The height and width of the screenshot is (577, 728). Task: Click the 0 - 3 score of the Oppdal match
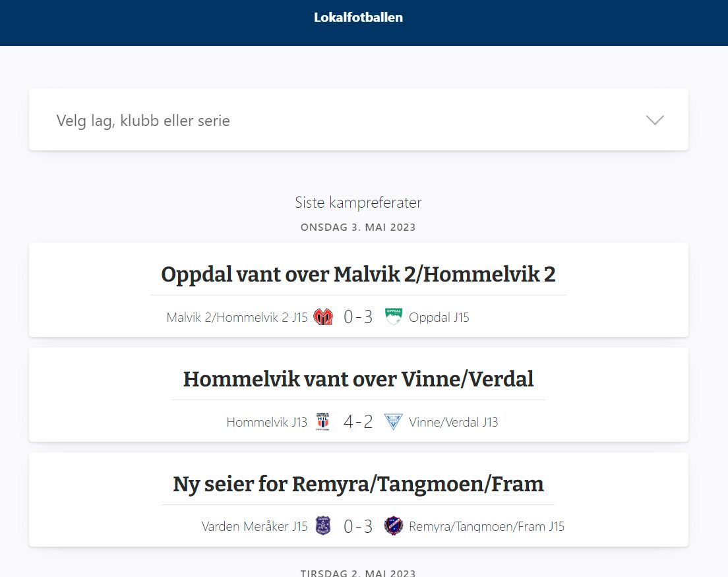(358, 317)
